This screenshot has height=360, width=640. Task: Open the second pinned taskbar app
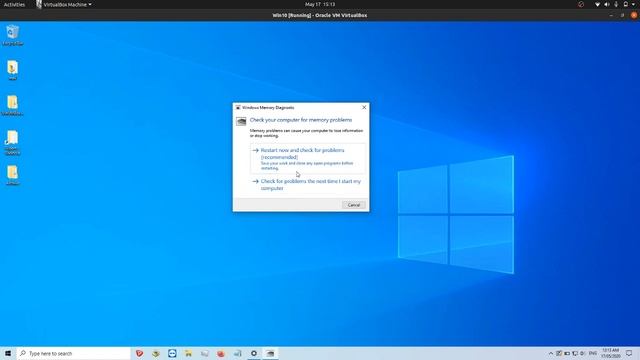tap(156, 353)
